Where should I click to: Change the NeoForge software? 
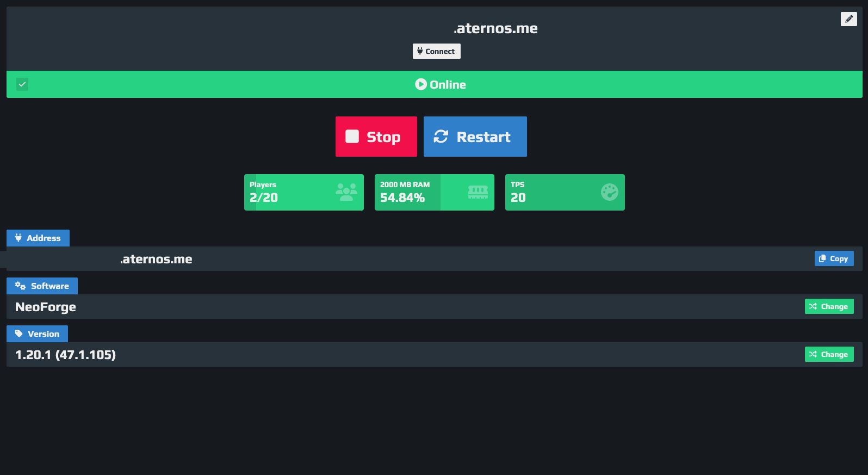tap(829, 306)
